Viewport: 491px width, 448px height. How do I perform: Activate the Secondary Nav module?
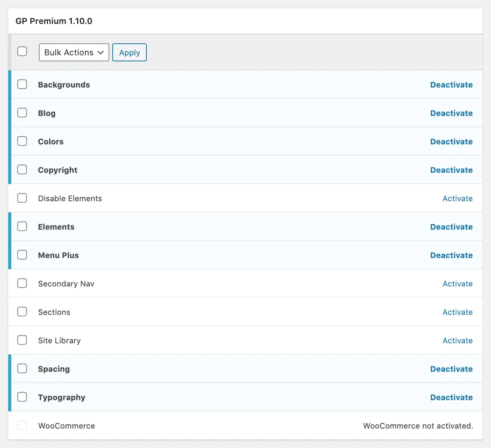point(457,283)
